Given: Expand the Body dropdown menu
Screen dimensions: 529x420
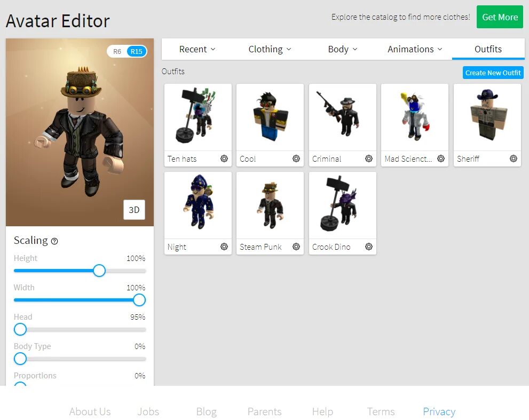Looking at the screenshot, I should coord(342,49).
